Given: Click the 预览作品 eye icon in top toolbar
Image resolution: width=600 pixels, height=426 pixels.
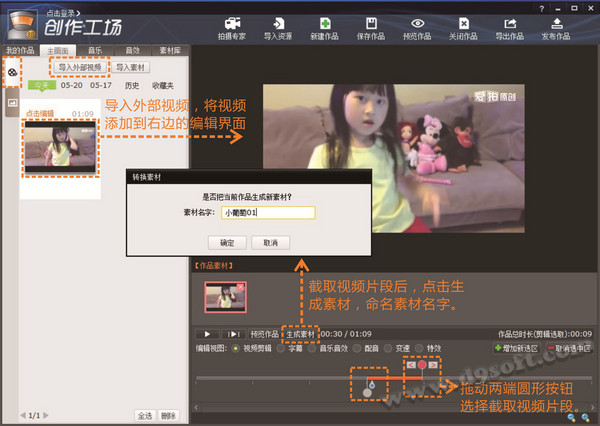Looking at the screenshot, I should pos(417,29).
